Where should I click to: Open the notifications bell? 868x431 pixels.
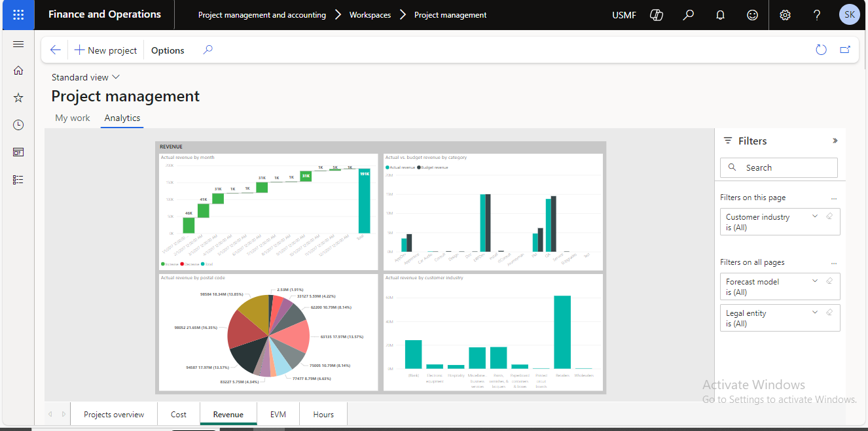721,15
